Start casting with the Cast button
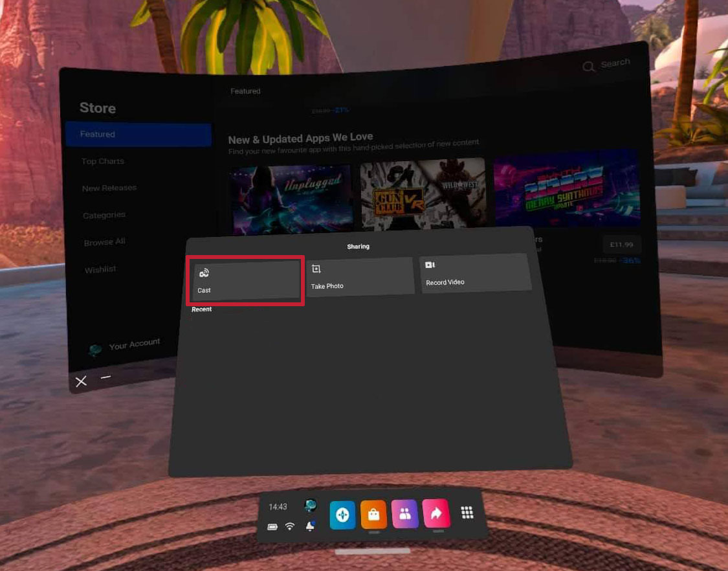728x571 pixels. (246, 280)
